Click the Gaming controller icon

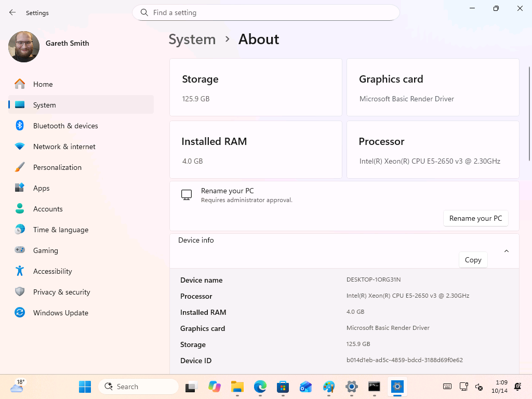pos(20,250)
